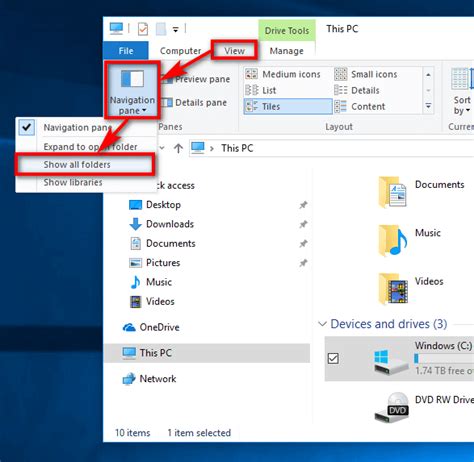The width and height of the screenshot is (474, 462).
Task: Uncheck the Windows (C:) drive checkbox
Action: pyautogui.click(x=333, y=359)
